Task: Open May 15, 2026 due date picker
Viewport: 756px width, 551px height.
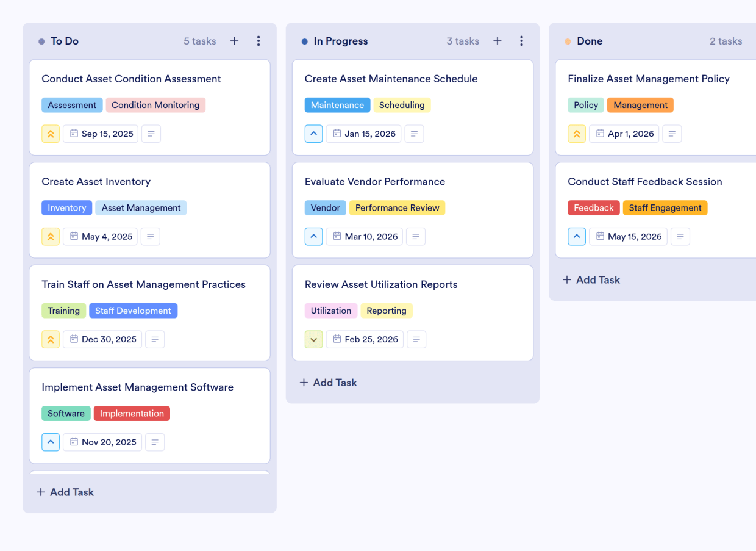Action: 629,237
